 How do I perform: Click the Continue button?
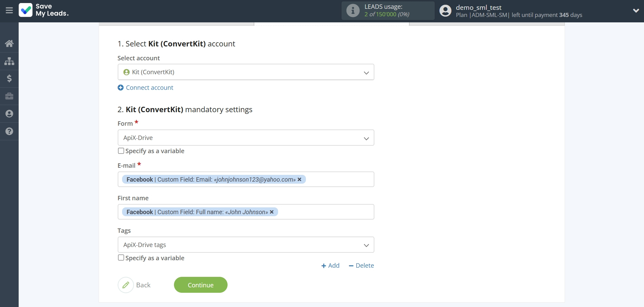[x=200, y=285]
